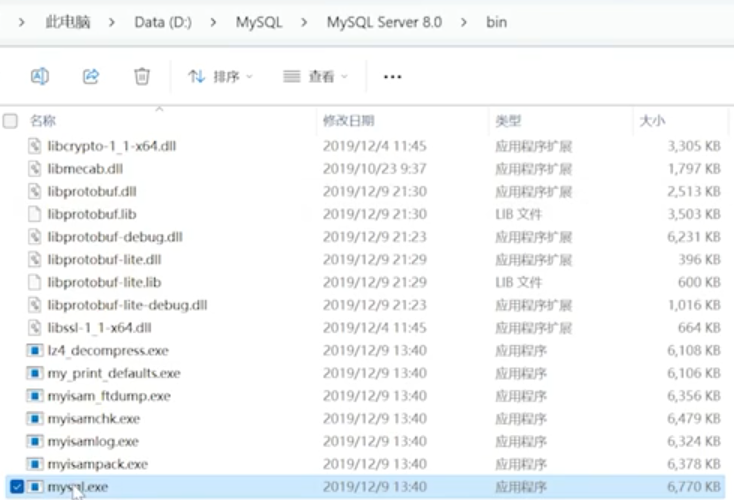The height and width of the screenshot is (500, 734).
Task: Click the Rename icon in toolbar
Action: pyautogui.click(x=40, y=76)
